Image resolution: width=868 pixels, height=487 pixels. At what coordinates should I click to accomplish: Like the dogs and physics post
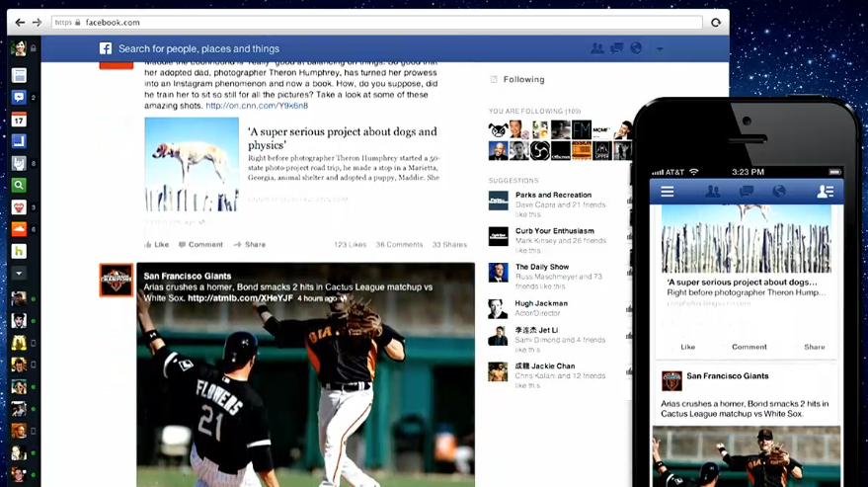(x=157, y=245)
